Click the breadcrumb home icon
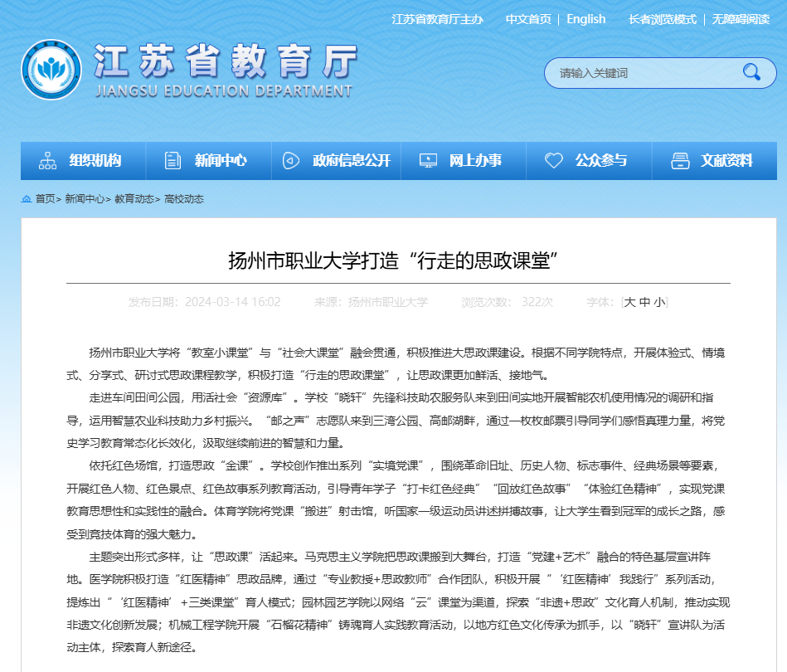Screen dimensions: 787x672 click(x=26, y=199)
